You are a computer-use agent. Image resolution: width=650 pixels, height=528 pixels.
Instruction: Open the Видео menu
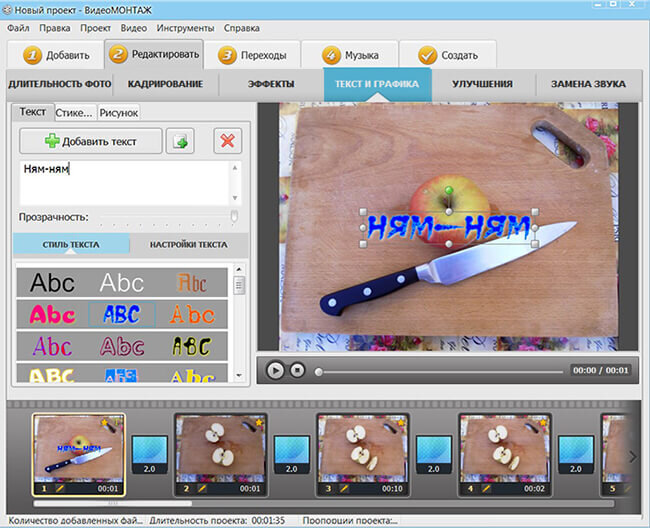tap(133, 28)
